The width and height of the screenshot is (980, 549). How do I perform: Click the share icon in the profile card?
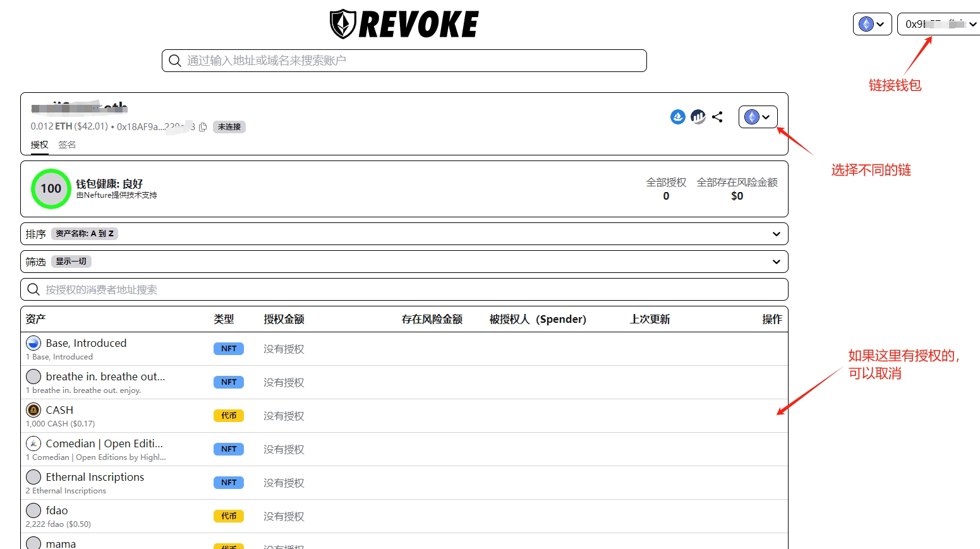pyautogui.click(x=717, y=117)
